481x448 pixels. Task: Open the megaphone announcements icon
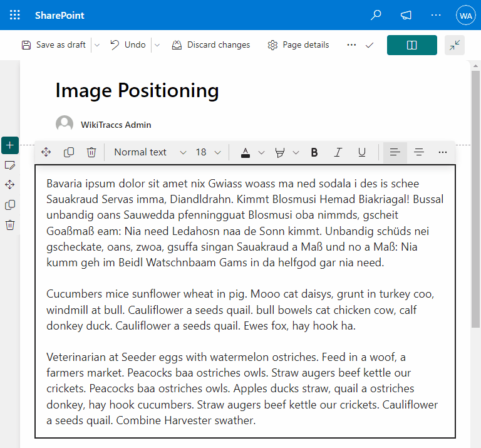(406, 15)
